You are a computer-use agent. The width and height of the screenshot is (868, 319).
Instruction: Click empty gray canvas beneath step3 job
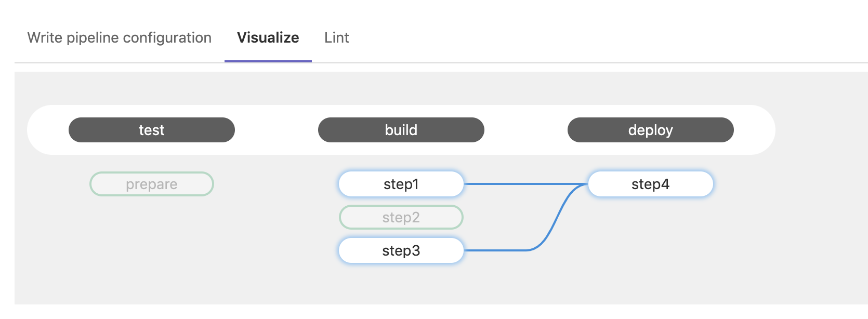(401, 283)
